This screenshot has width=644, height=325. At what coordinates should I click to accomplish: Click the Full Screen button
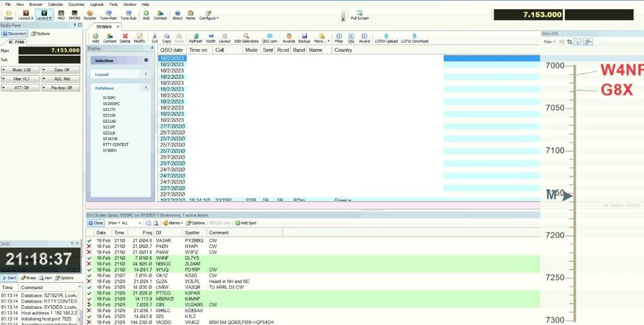pos(359,15)
